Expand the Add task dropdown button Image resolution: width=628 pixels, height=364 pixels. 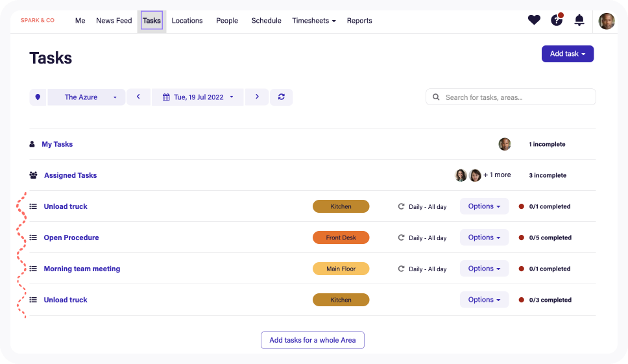568,54
